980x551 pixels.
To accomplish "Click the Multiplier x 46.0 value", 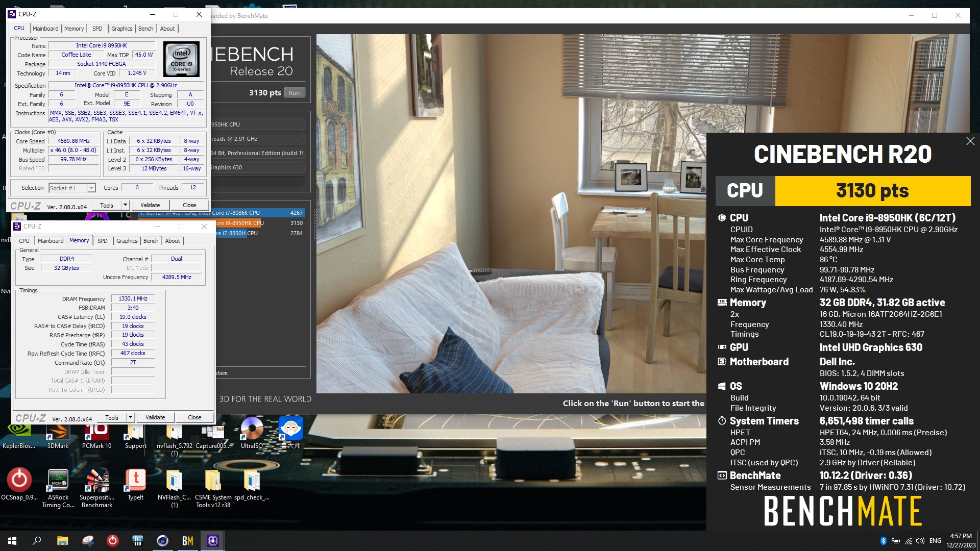I will pos(73,151).
